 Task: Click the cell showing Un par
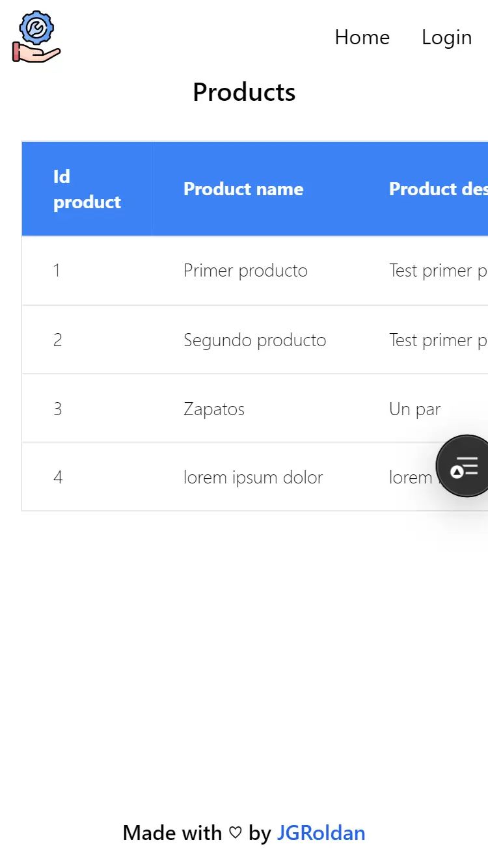[414, 409]
